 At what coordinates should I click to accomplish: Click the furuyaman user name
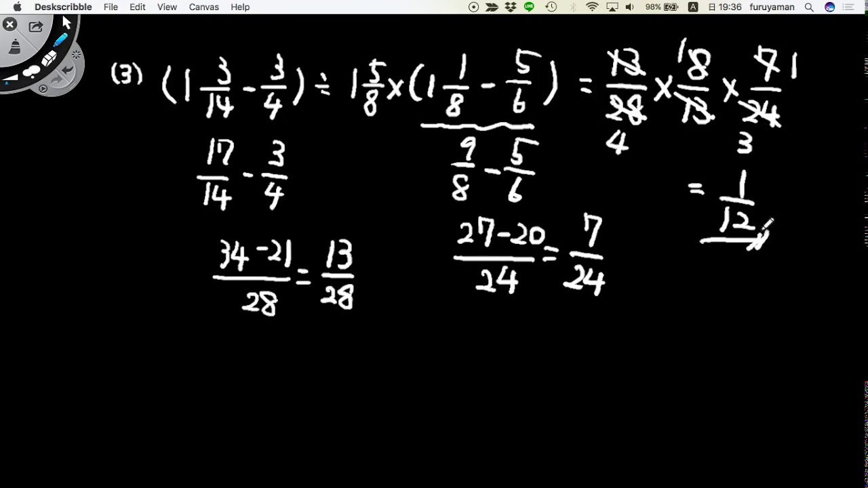(x=772, y=7)
